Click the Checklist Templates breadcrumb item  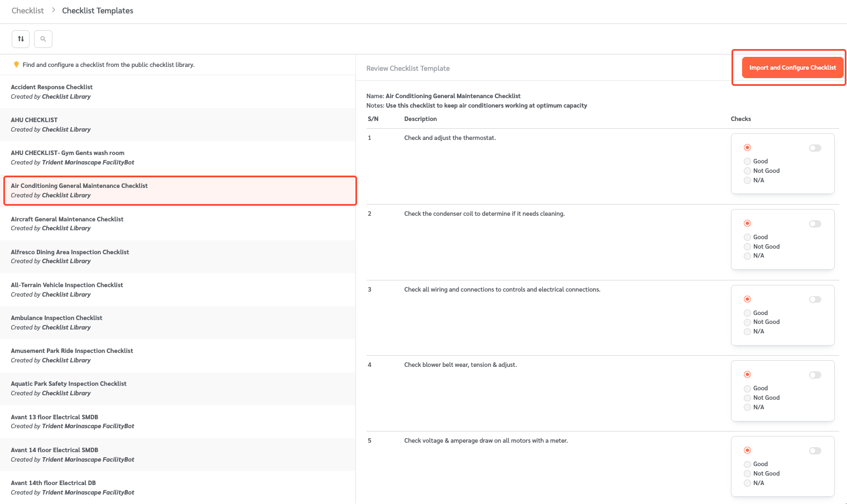[x=98, y=10]
